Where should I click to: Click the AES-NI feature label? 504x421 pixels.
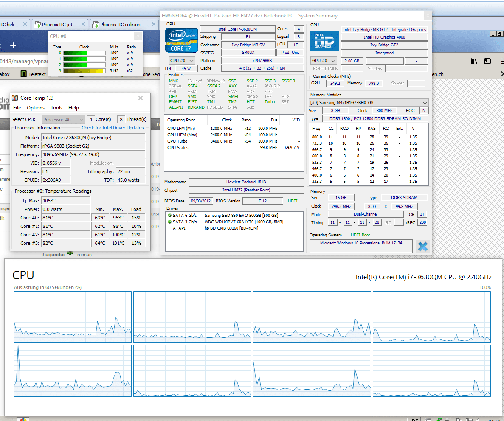click(x=176, y=107)
